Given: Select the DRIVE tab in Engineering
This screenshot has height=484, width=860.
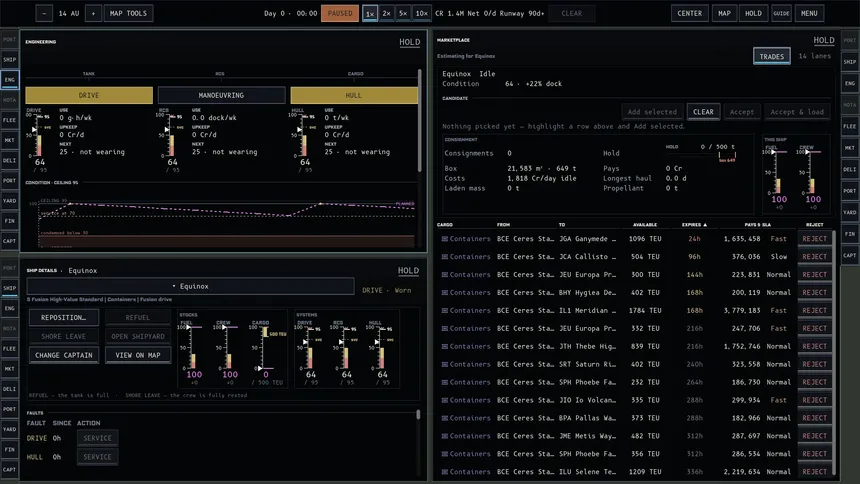Looking at the screenshot, I should point(89,95).
